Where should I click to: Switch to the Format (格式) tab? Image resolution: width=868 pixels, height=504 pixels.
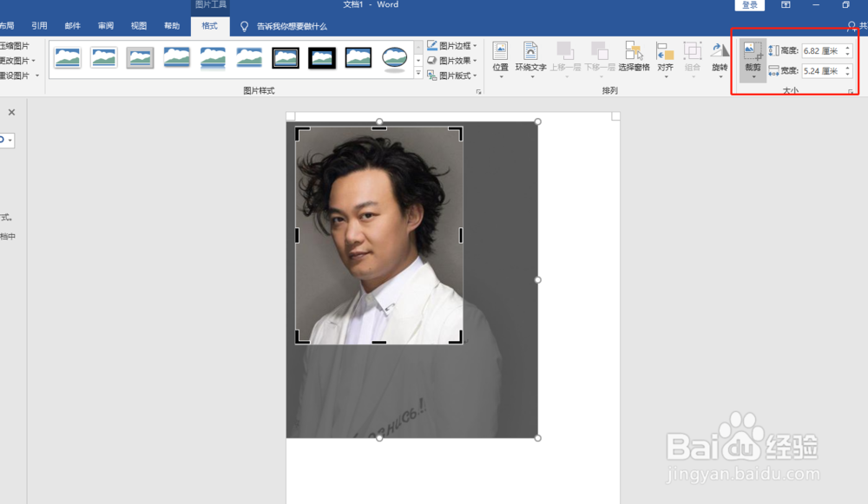[x=210, y=26]
